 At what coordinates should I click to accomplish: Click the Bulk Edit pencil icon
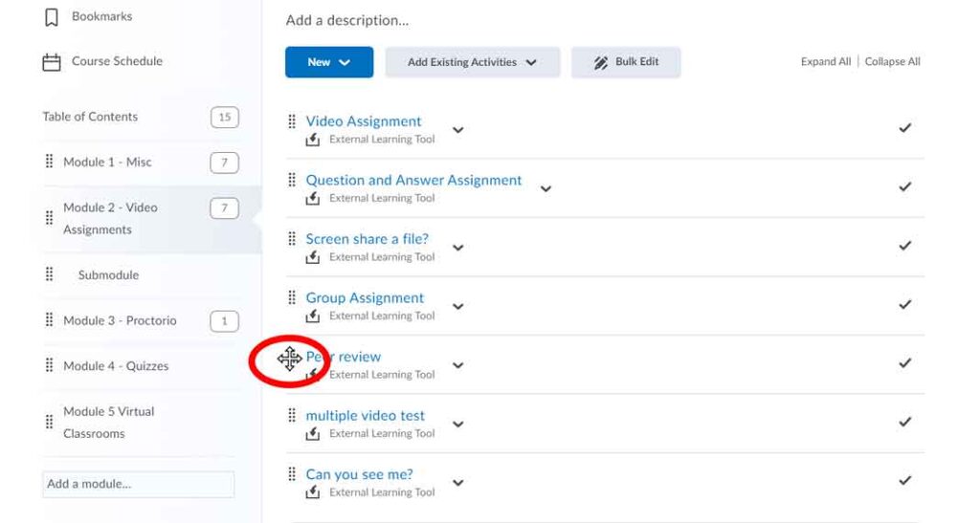coord(601,62)
